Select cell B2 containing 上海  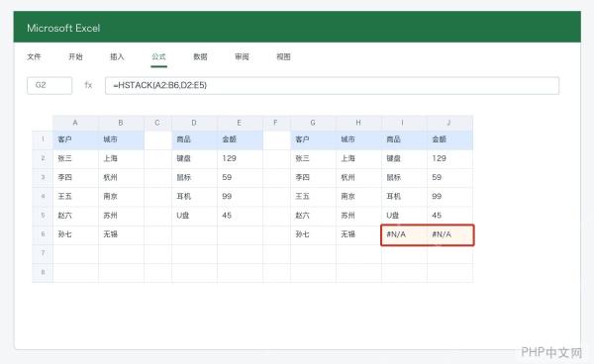point(121,158)
